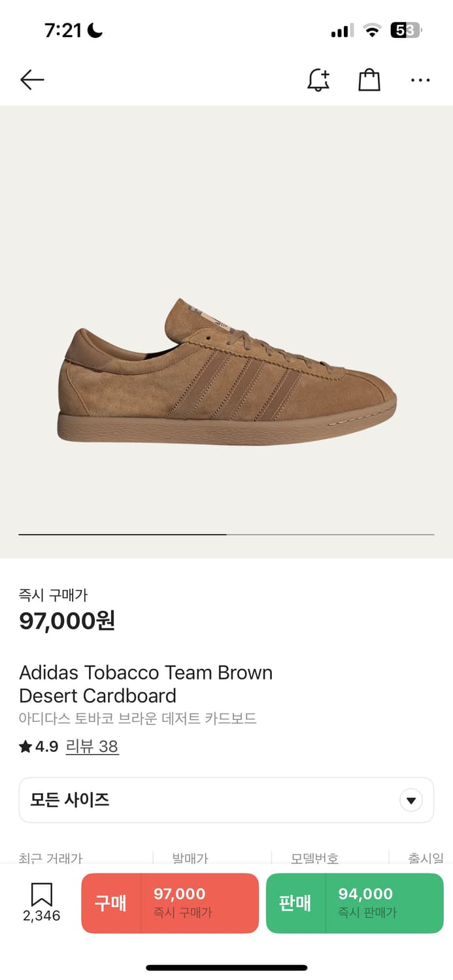The image size is (453, 980).
Task: Tap the 97,000원 instant buy price
Action: (x=67, y=621)
